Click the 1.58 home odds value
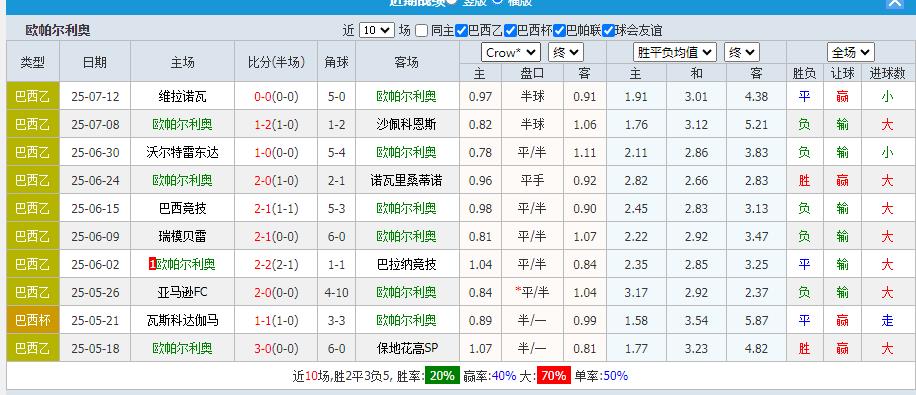916x395 pixels. tap(636, 320)
